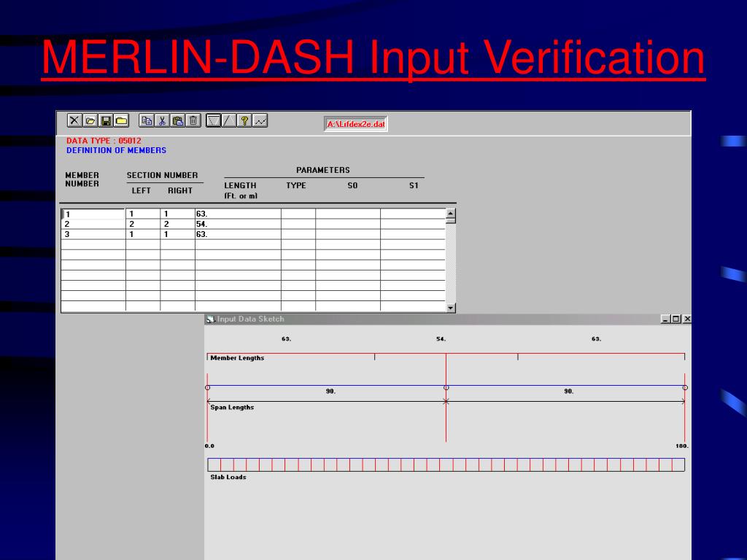
Task: Click left section cell of member 1
Action: (143, 214)
